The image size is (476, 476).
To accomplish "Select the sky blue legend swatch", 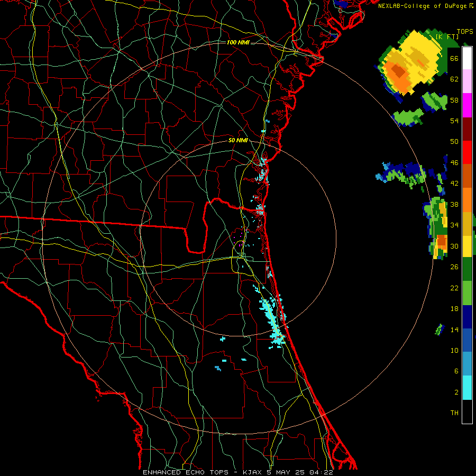I will click(467, 364).
